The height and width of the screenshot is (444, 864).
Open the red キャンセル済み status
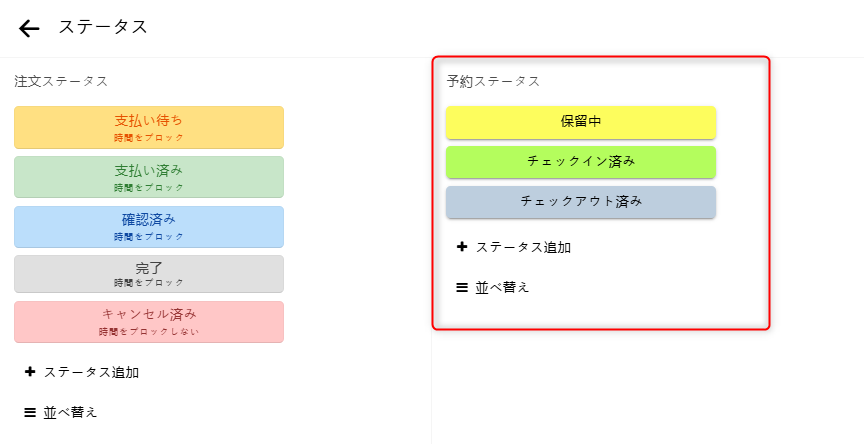coord(149,321)
